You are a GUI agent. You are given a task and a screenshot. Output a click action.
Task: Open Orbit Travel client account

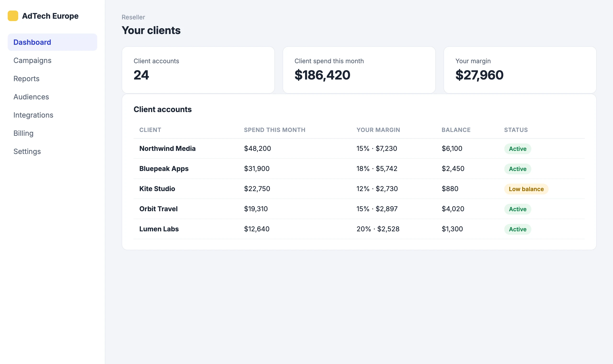tap(159, 209)
